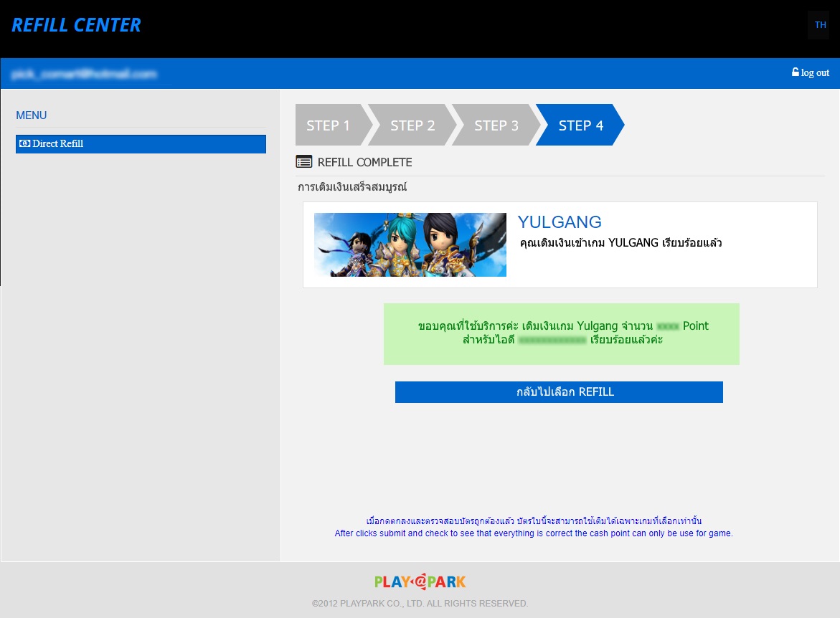Click the REFILL COMPLETE heading text

point(364,162)
